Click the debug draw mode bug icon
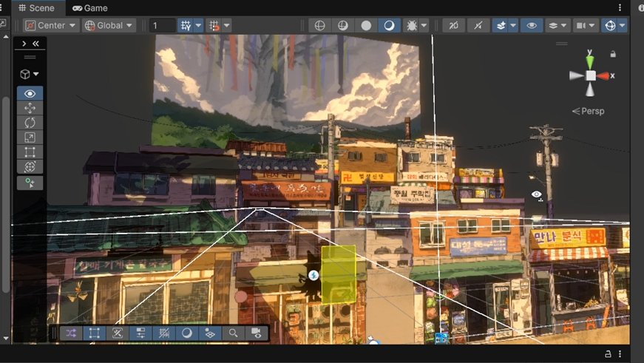 [411, 25]
